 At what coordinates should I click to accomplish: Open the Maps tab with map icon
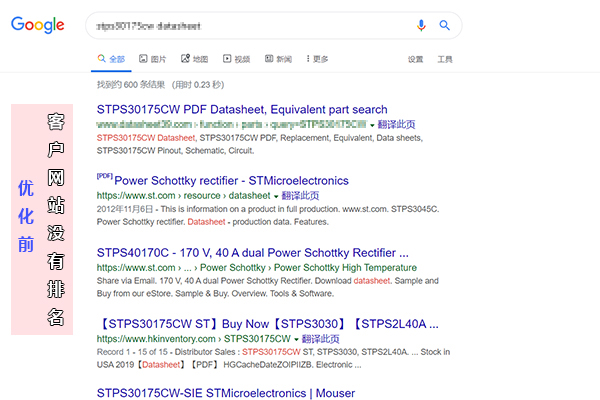click(x=194, y=59)
